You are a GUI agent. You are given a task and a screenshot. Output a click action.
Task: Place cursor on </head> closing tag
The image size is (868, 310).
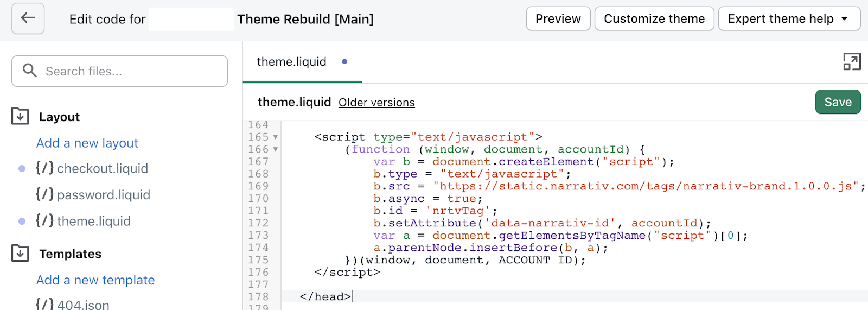(x=325, y=297)
